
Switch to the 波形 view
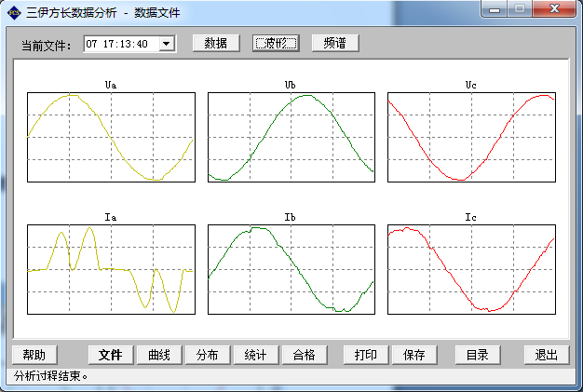click(276, 43)
